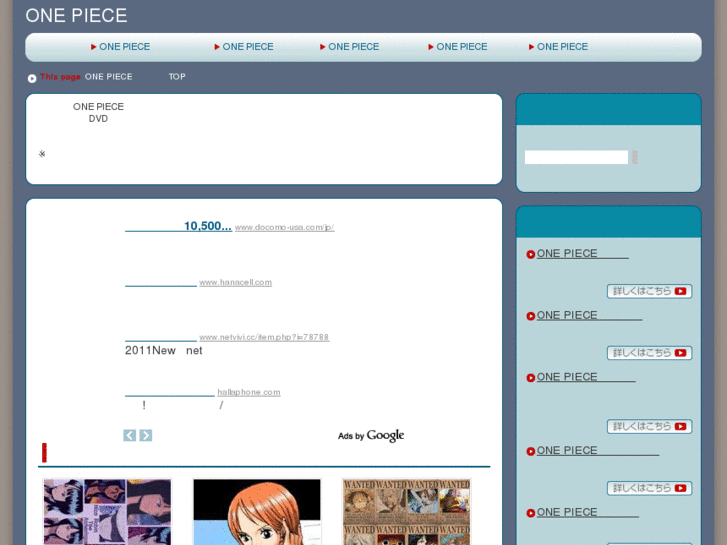Visit the www.hanacell.com ad link
Viewport: 727px width, 545px height.
236,282
